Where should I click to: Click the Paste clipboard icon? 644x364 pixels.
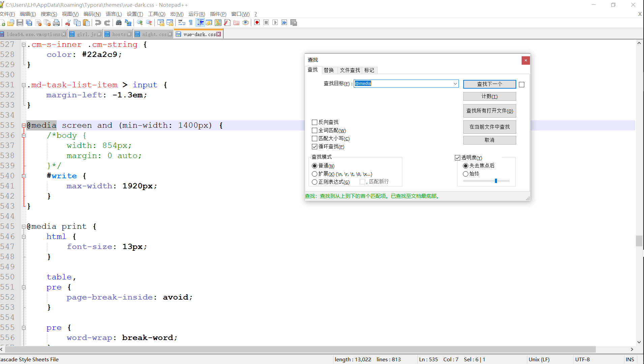pos(86,23)
